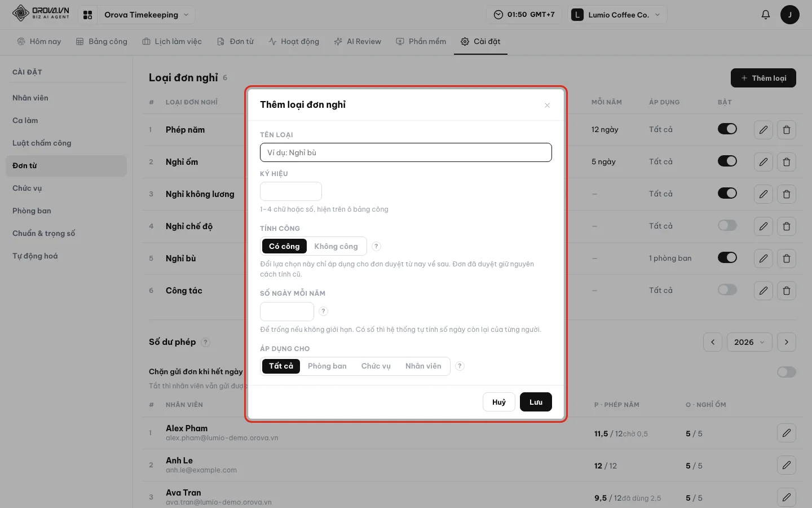812x508 pixels.
Task: Switch to the Bảng công tab
Action: (101, 42)
